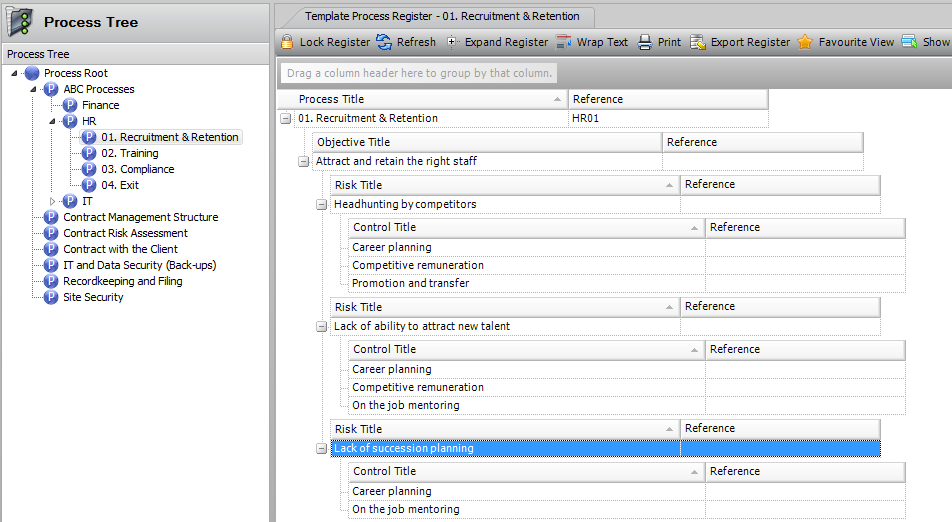This screenshot has width=952, height=522.
Task: Click the Refresh arrows icon
Action: pyautogui.click(x=384, y=42)
